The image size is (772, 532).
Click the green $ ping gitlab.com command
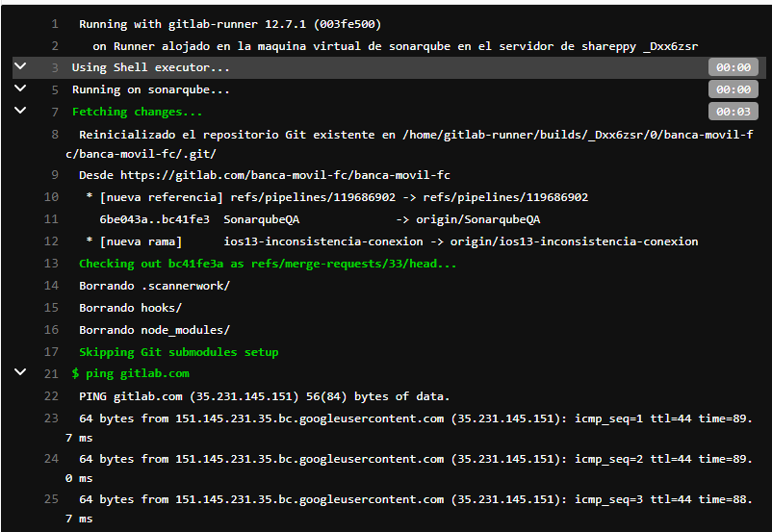tap(130, 373)
